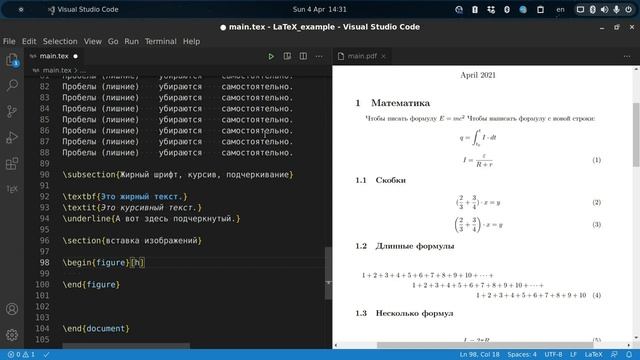Open the TeX (LaTeX Workshop) sidebar
Viewport: 640px width, 360px height.
[x=12, y=189]
